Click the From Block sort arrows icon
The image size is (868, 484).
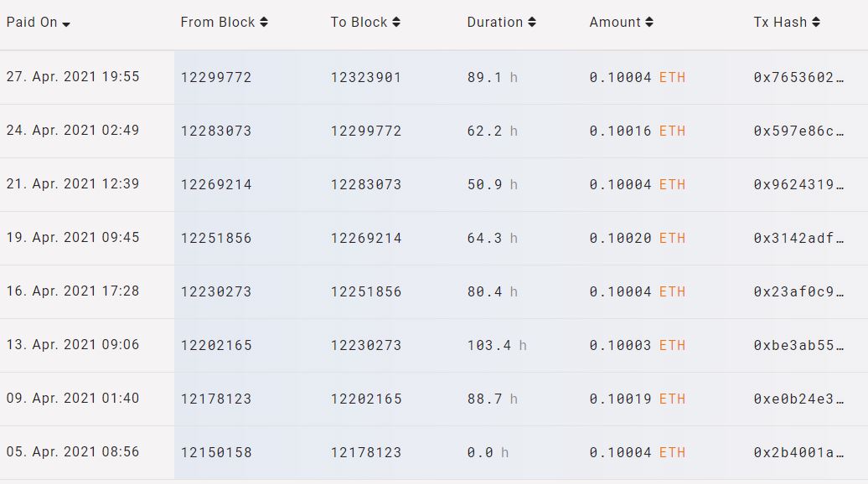pyautogui.click(x=264, y=23)
